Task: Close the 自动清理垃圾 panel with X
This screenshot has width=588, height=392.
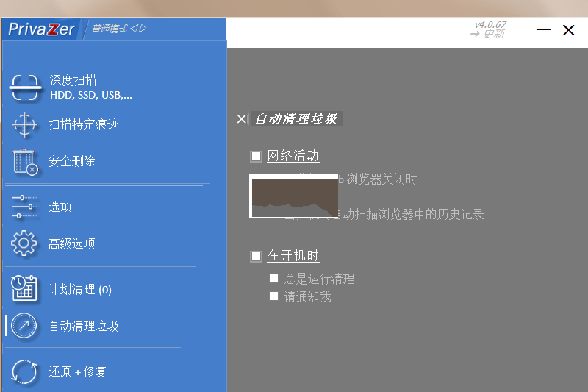Action: click(x=243, y=119)
